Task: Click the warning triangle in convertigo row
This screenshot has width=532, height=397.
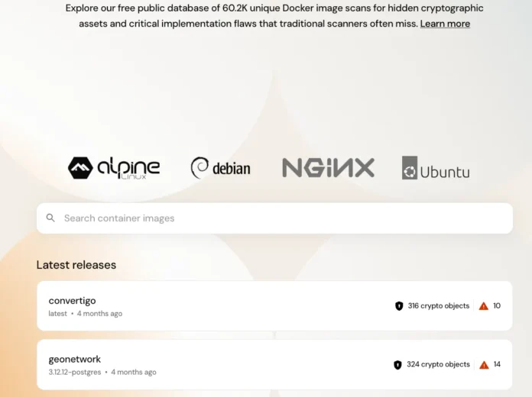Action: tap(484, 306)
